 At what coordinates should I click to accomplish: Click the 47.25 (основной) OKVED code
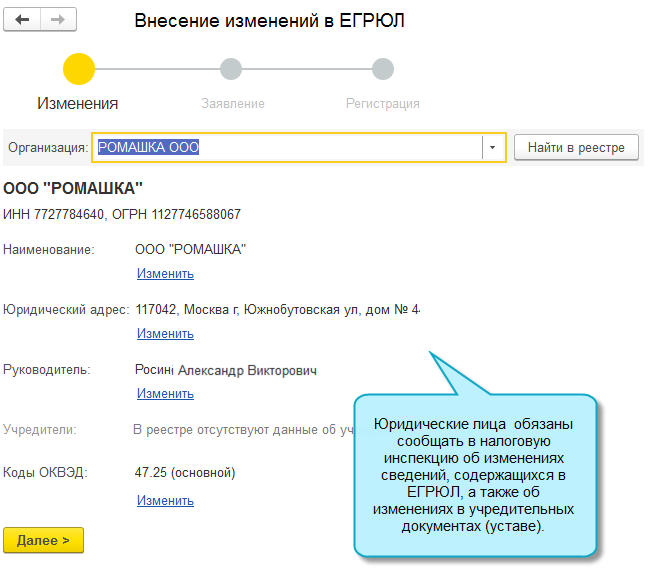pos(185,472)
